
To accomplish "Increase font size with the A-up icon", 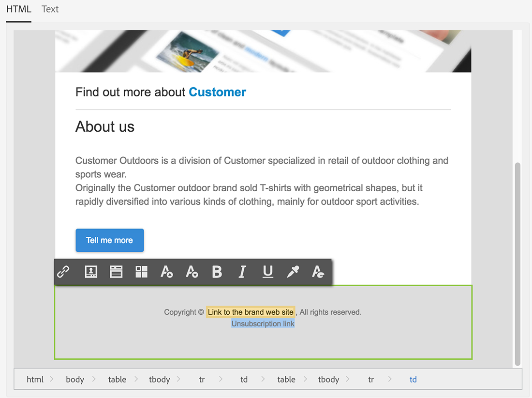I will pyautogui.click(x=166, y=272).
